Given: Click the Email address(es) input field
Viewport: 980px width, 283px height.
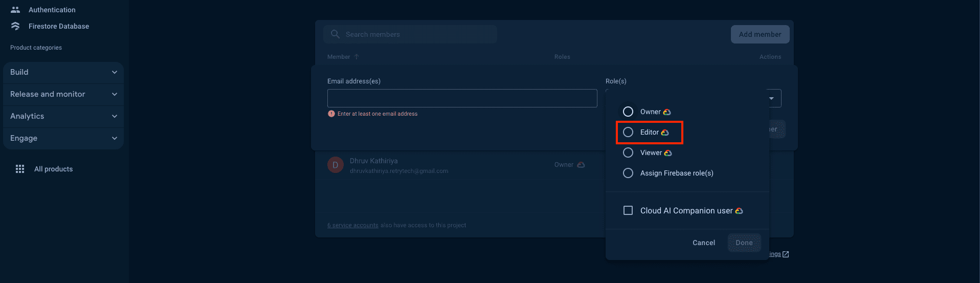Looking at the screenshot, I should [x=462, y=98].
